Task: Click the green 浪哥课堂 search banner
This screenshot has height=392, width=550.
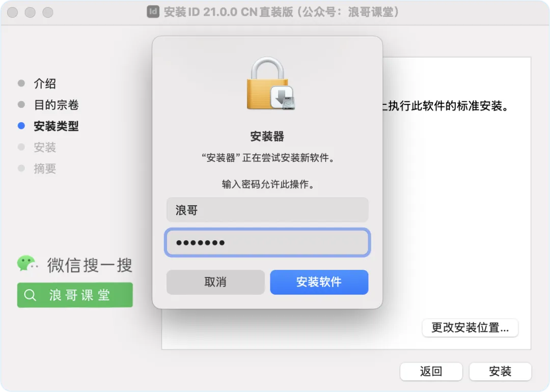Action: point(75,295)
